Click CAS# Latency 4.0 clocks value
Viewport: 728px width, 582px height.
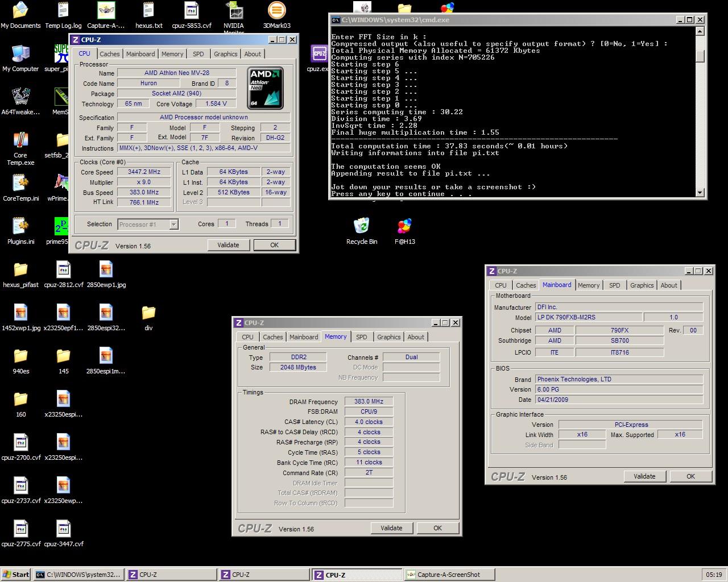point(369,422)
